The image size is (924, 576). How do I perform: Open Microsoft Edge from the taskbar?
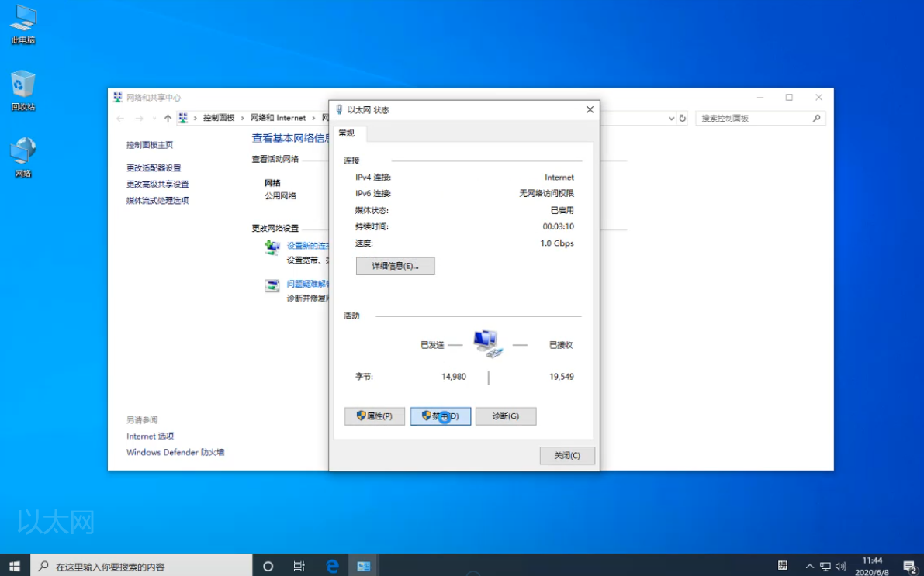tap(331, 566)
